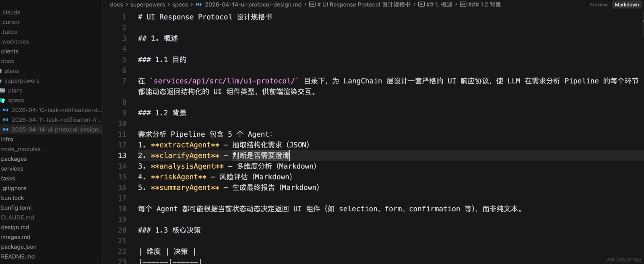Click the folder icon next to plans under superpowers
Screen dimensions: 644x264
(x=2, y=90)
